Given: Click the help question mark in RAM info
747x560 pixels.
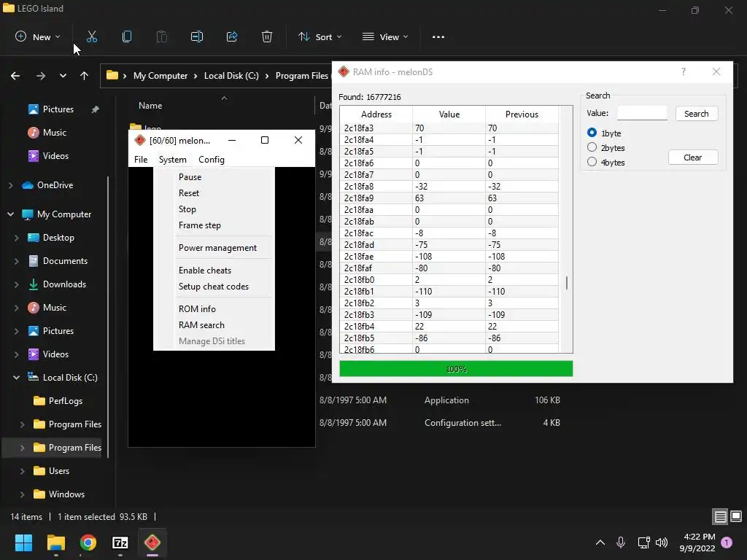Looking at the screenshot, I should (x=684, y=72).
